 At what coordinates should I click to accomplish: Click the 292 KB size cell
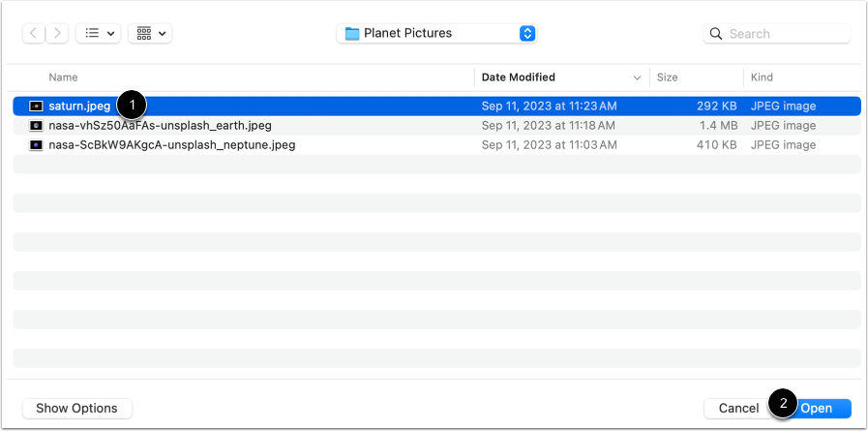click(717, 106)
